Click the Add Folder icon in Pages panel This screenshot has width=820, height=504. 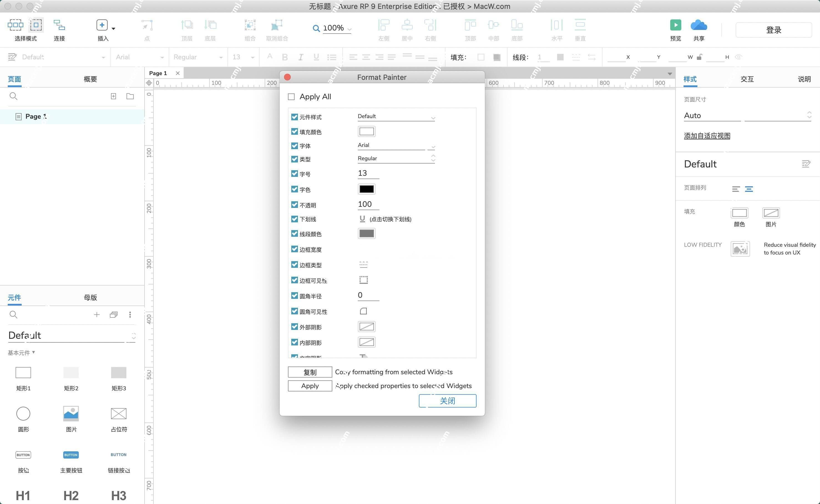pyautogui.click(x=130, y=96)
